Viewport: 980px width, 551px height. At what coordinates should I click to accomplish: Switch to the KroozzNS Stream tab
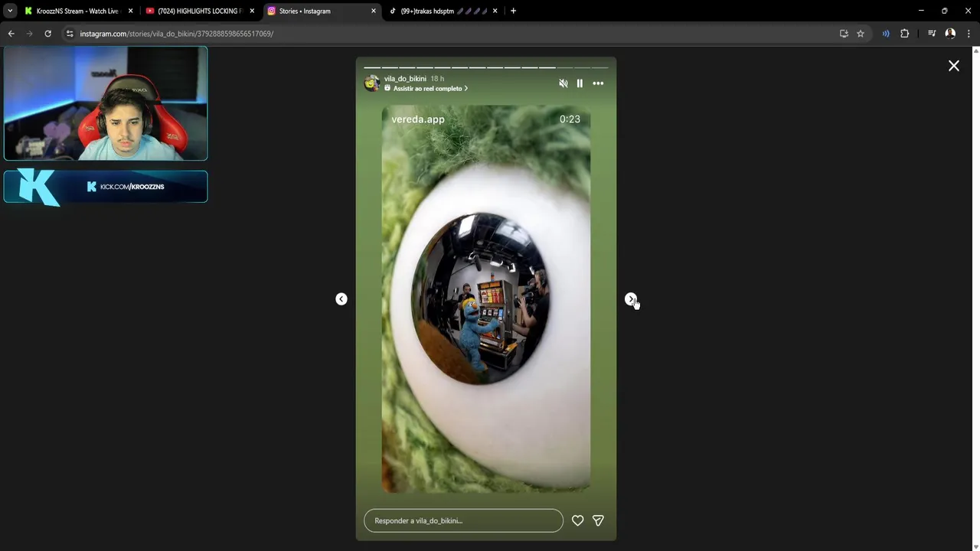pos(79,11)
